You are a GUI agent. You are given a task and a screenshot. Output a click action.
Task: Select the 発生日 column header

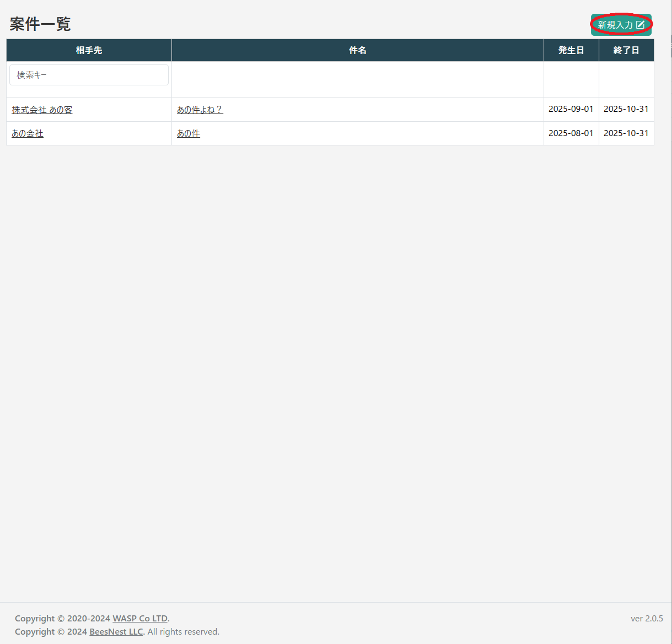[x=571, y=50]
